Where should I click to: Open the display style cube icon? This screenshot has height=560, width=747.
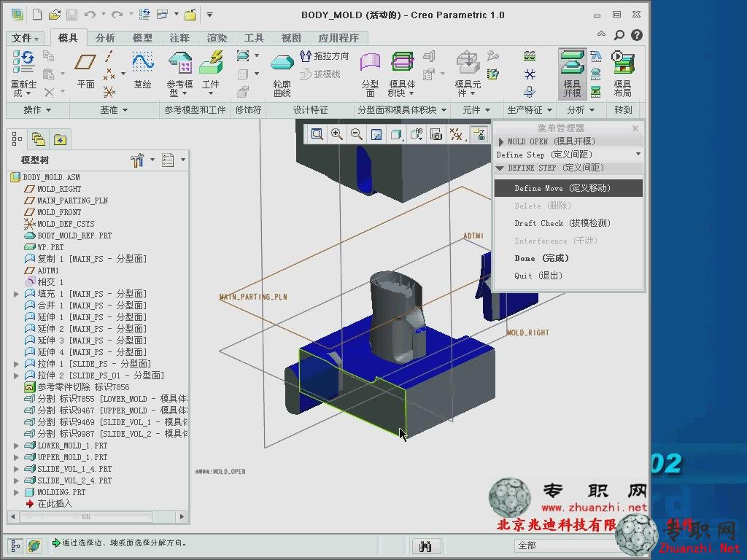click(x=396, y=134)
